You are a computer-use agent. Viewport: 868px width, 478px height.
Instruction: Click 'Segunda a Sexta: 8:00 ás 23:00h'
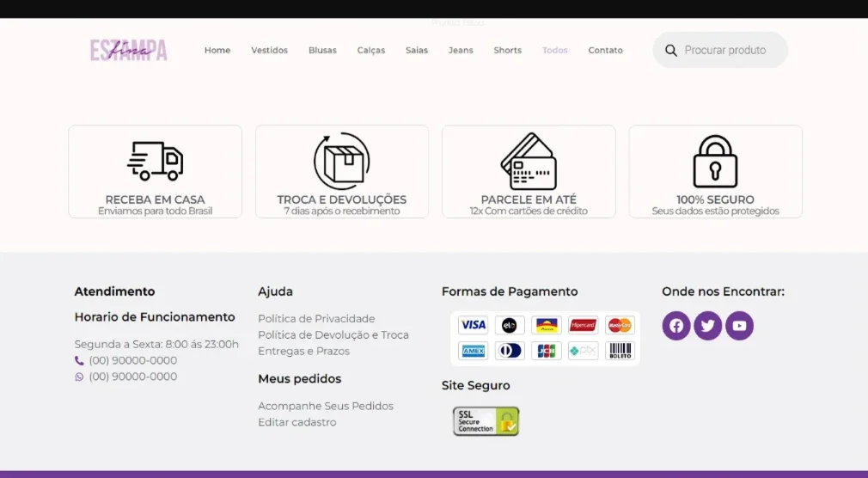[x=156, y=344]
